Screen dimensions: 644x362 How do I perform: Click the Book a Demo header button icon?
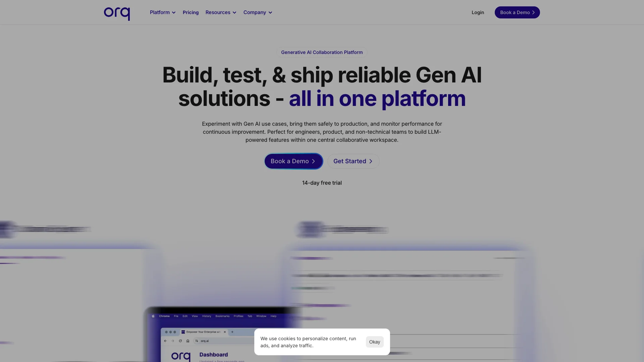533,12
